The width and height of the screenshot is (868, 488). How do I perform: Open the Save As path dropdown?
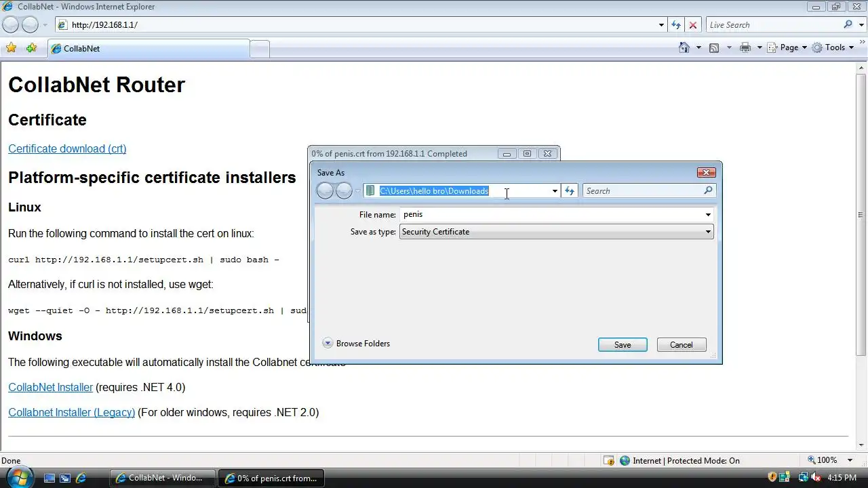[x=555, y=191]
